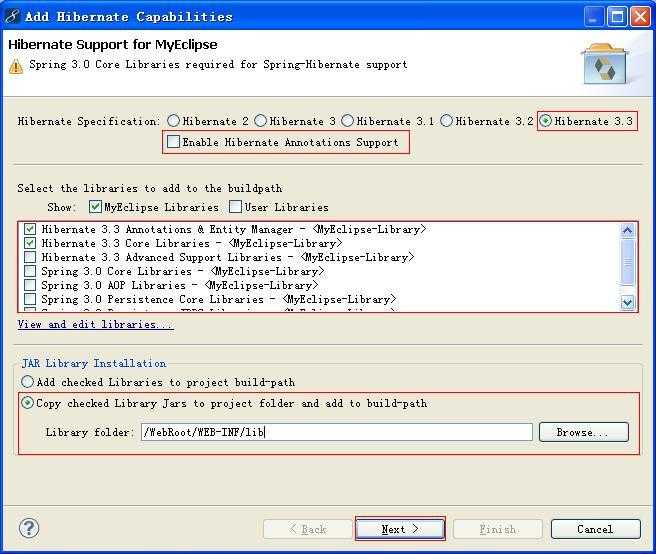Toggle MyEclipse Libraries show checkbox
The width and height of the screenshot is (656, 554).
(x=95, y=207)
